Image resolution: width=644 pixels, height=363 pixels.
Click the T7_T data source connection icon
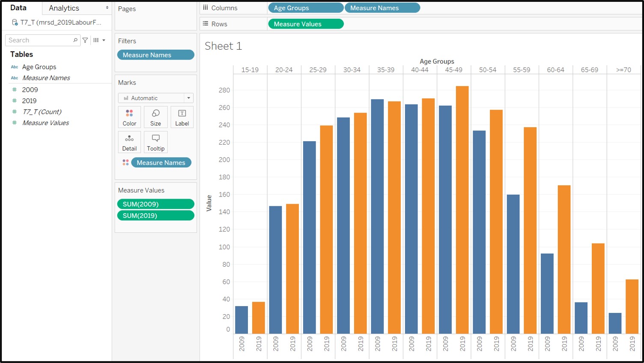tap(14, 23)
